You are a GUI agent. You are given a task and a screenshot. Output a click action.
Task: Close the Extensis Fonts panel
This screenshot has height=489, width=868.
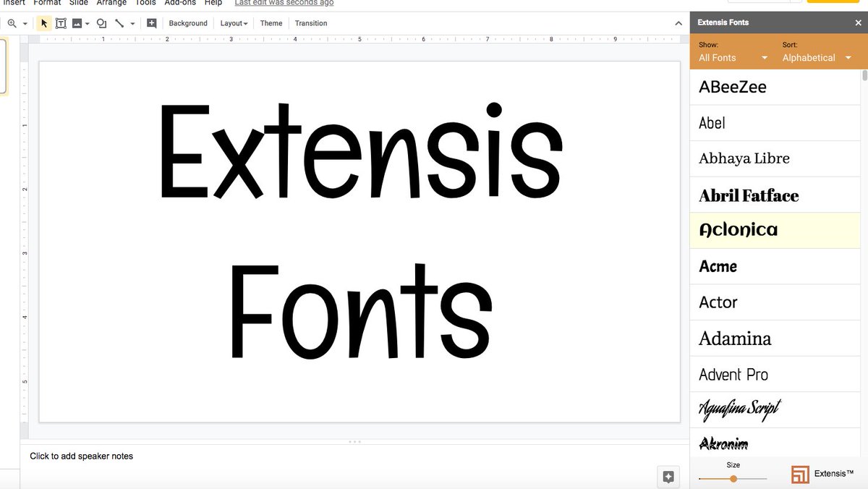click(859, 22)
